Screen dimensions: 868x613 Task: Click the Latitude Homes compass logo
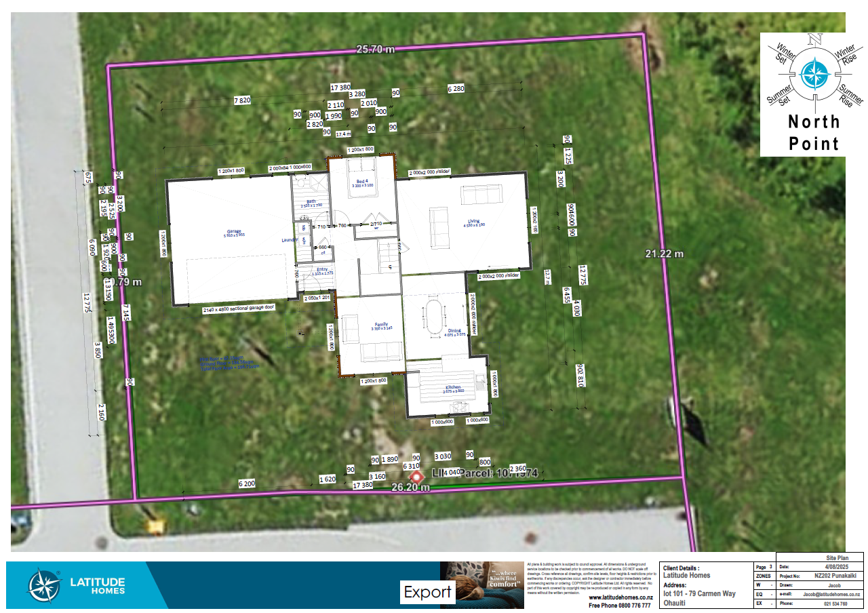45,586
